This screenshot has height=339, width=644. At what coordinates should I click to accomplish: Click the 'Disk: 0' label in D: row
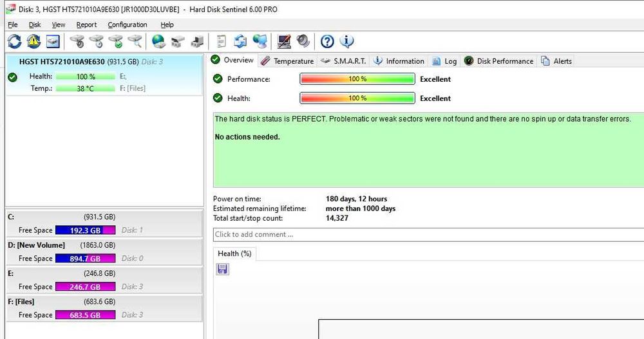click(x=132, y=259)
